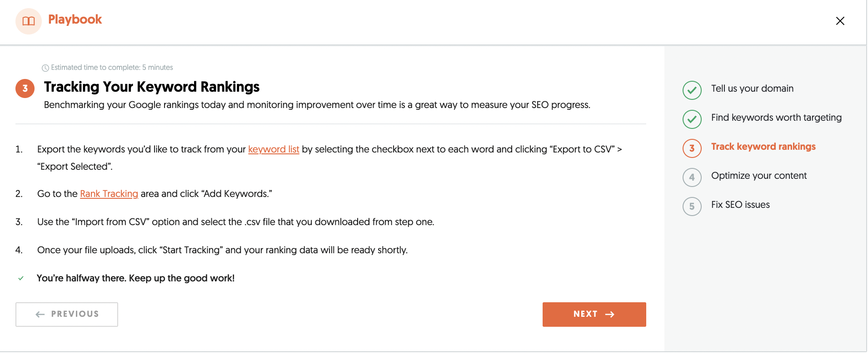Click the clock icon beside estimated time
The image size is (868, 354).
pyautogui.click(x=45, y=68)
